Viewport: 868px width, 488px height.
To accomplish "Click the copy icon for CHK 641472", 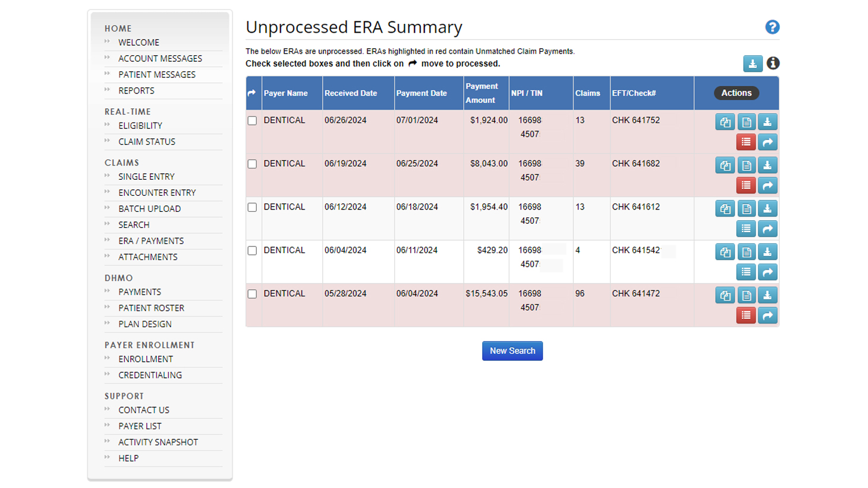I will tap(725, 295).
